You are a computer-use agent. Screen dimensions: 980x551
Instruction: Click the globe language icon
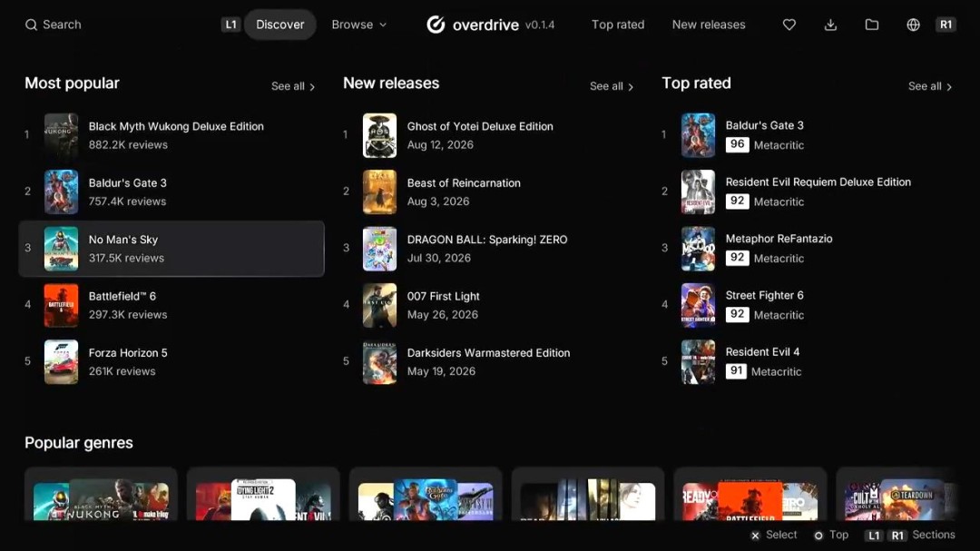pyautogui.click(x=913, y=25)
